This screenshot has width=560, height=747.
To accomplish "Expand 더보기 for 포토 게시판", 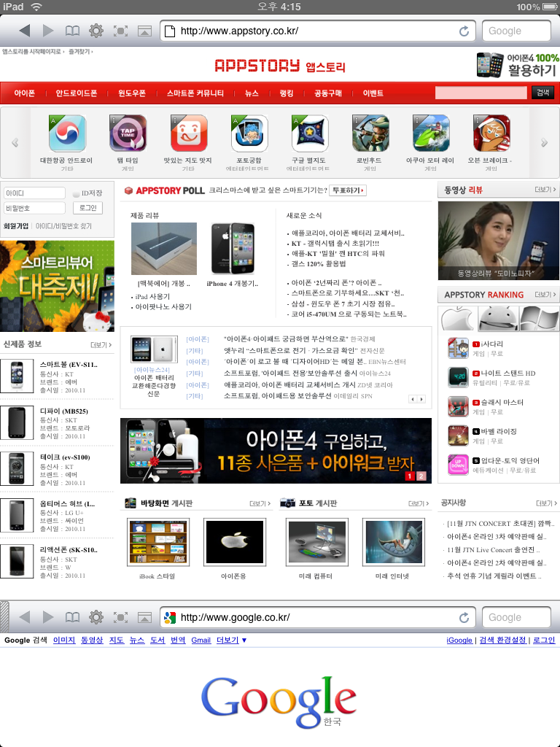I will tap(419, 503).
